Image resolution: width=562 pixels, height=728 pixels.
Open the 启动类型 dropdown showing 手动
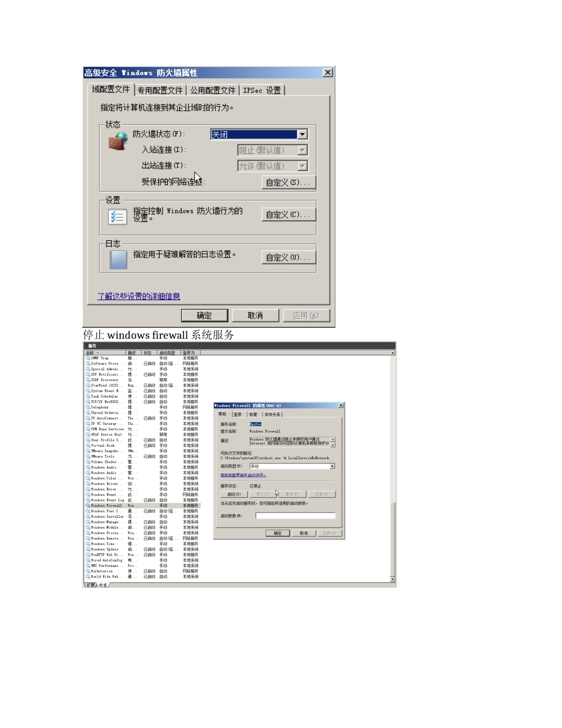292,466
